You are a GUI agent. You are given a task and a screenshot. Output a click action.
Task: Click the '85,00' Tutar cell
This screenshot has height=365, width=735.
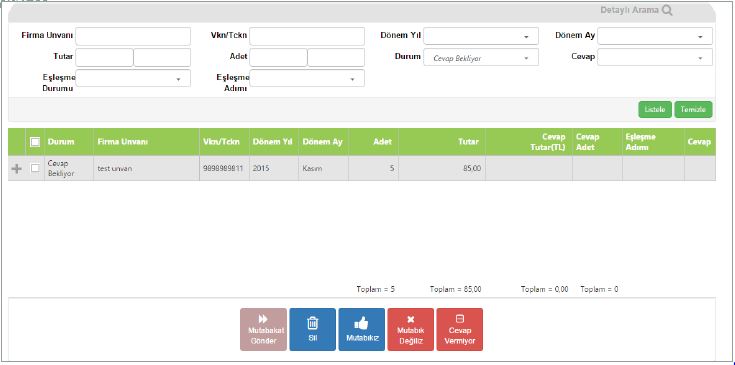tap(442, 168)
